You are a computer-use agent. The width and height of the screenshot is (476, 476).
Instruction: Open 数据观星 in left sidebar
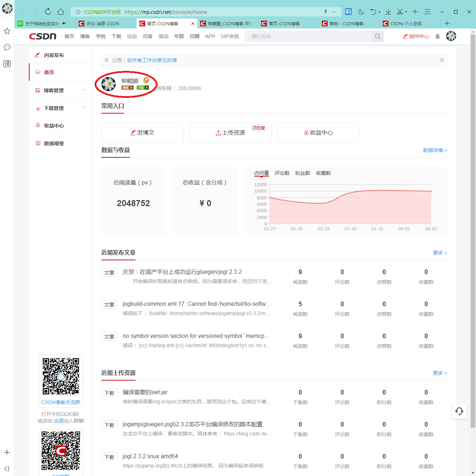pos(61,143)
